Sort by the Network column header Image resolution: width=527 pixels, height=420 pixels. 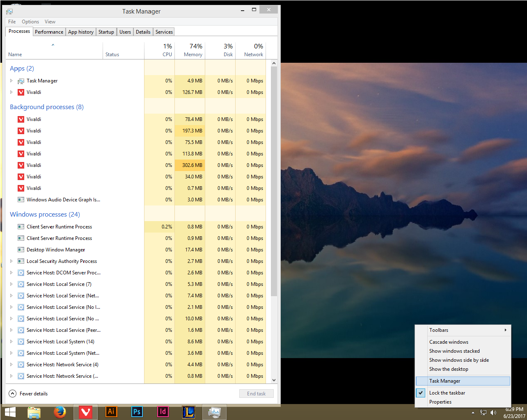click(250, 51)
